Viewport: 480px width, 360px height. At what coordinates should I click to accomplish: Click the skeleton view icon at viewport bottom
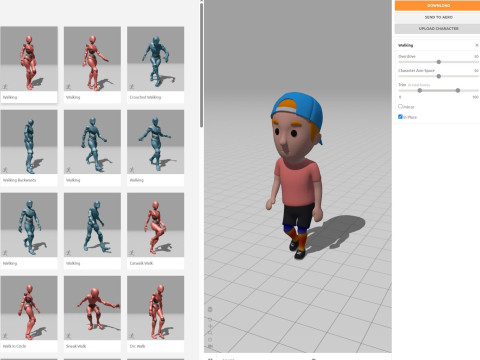point(210,347)
